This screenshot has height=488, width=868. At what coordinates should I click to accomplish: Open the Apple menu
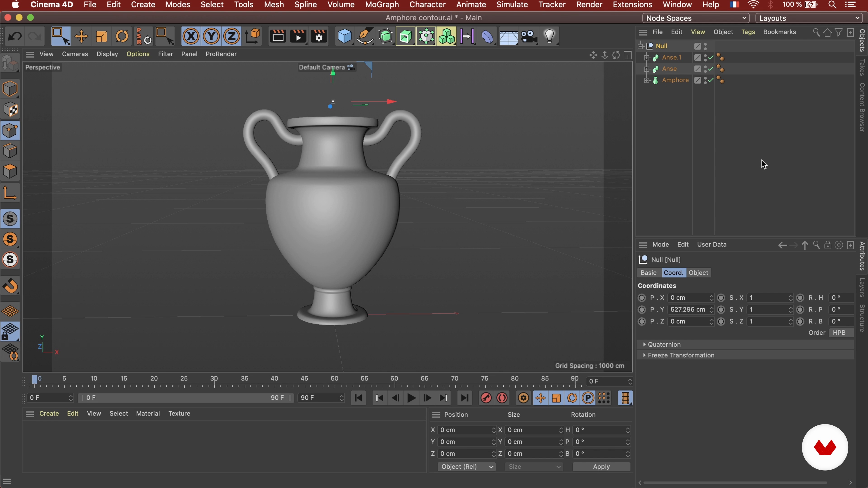[x=15, y=5]
